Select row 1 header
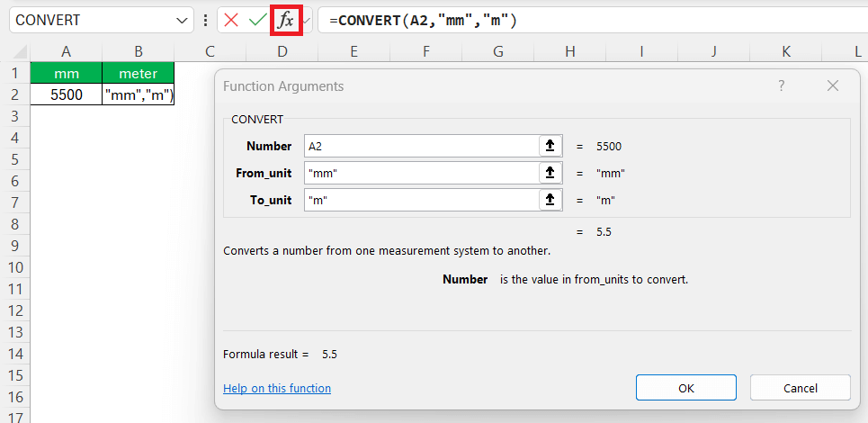Screen dimensions: 868x423 [x=15, y=73]
